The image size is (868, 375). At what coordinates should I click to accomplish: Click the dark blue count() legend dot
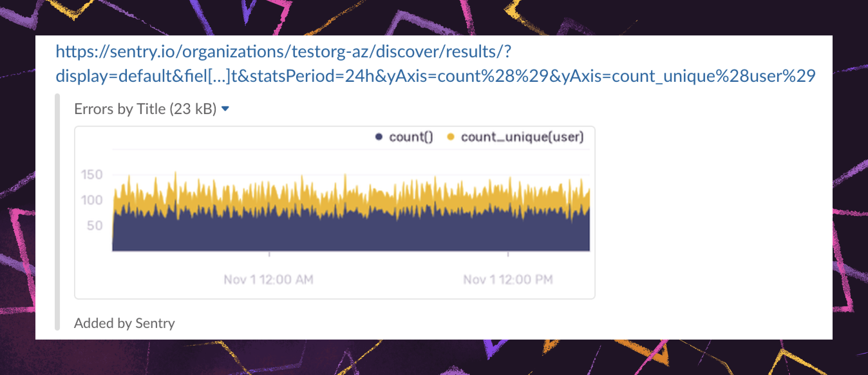tap(379, 137)
